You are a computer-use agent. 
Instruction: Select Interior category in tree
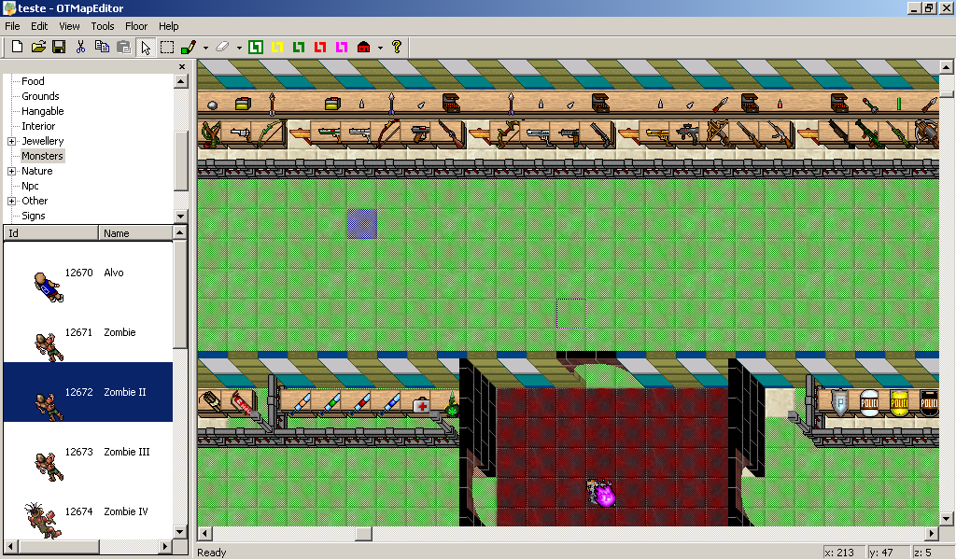coord(38,126)
